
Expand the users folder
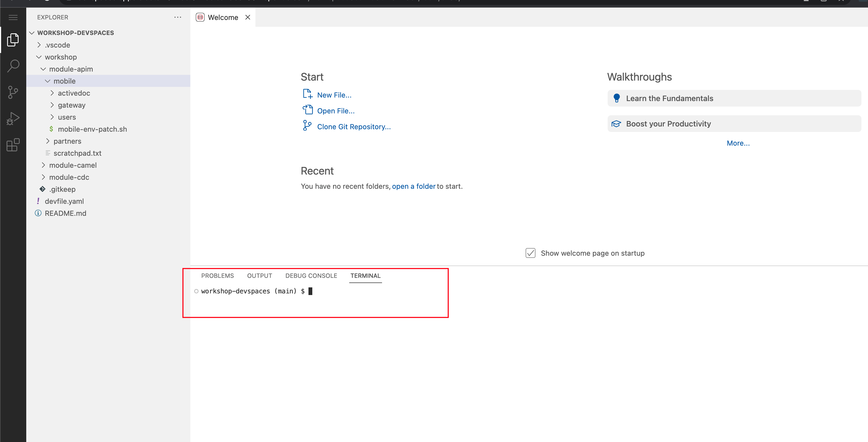[x=52, y=117]
